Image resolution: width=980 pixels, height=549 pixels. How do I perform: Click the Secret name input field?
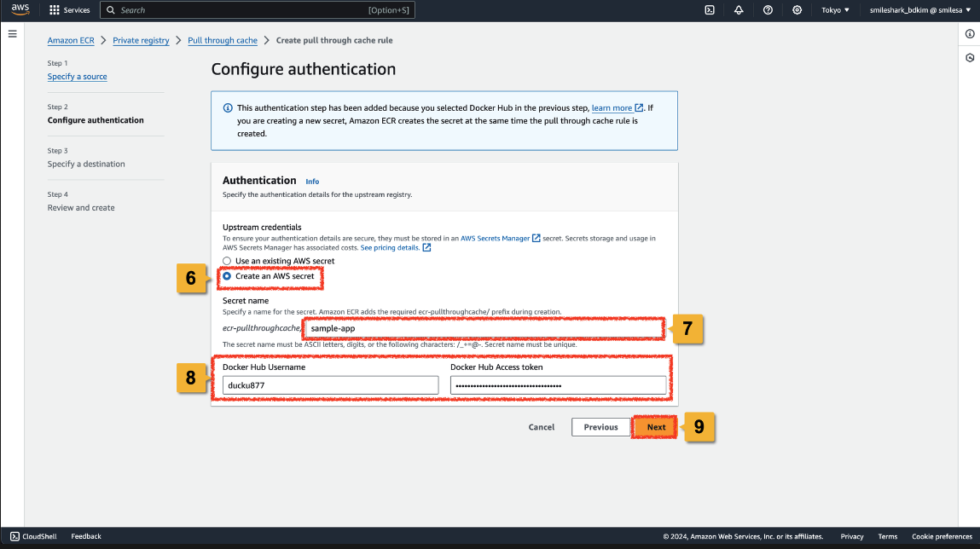pos(483,328)
